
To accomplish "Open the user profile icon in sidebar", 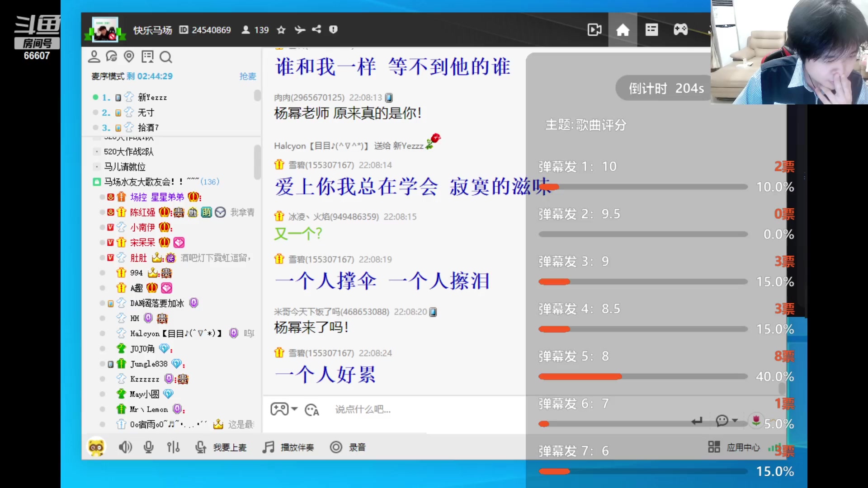I will [94, 56].
